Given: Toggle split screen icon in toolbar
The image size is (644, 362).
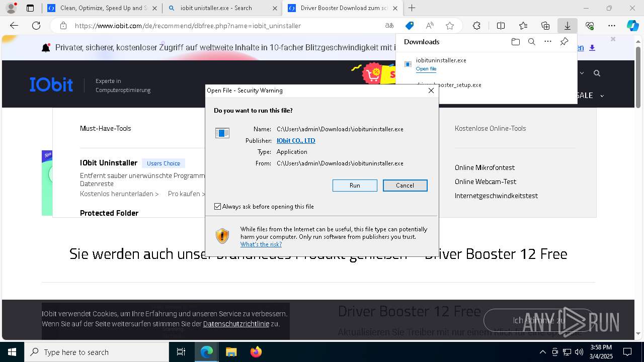Looking at the screenshot, I should click(x=501, y=26).
